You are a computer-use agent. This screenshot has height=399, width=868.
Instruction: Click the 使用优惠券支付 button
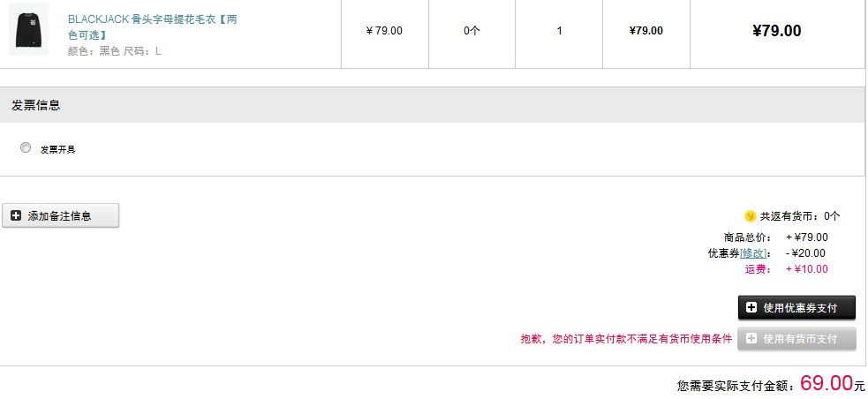(796, 308)
